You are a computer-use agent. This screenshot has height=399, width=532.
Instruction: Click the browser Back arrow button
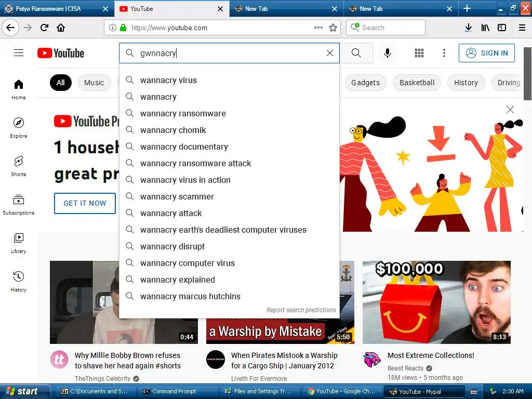(10, 28)
